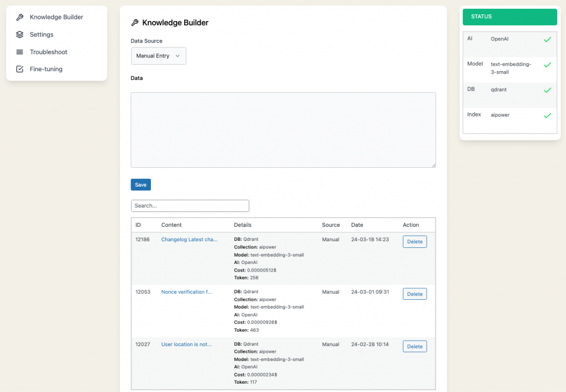This screenshot has height=392, width=566.
Task: Click the lines icon beside Troubleshoot
Action: [x=20, y=52]
